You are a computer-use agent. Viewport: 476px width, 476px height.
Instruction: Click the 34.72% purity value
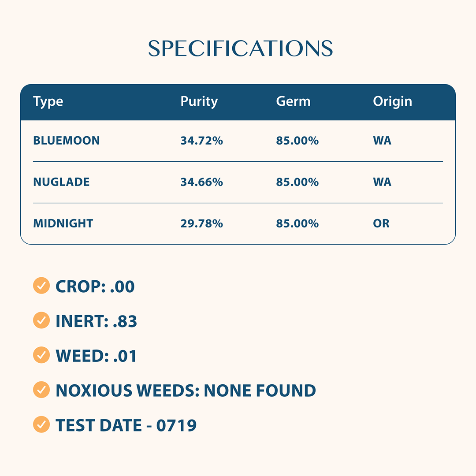[201, 141]
